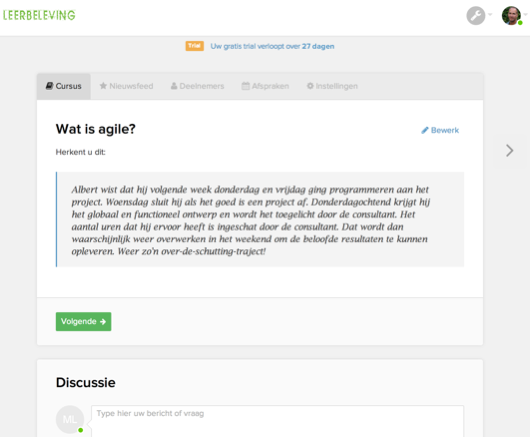This screenshot has width=530, height=437.
Task: Select the Cursus tab
Action: tap(64, 86)
